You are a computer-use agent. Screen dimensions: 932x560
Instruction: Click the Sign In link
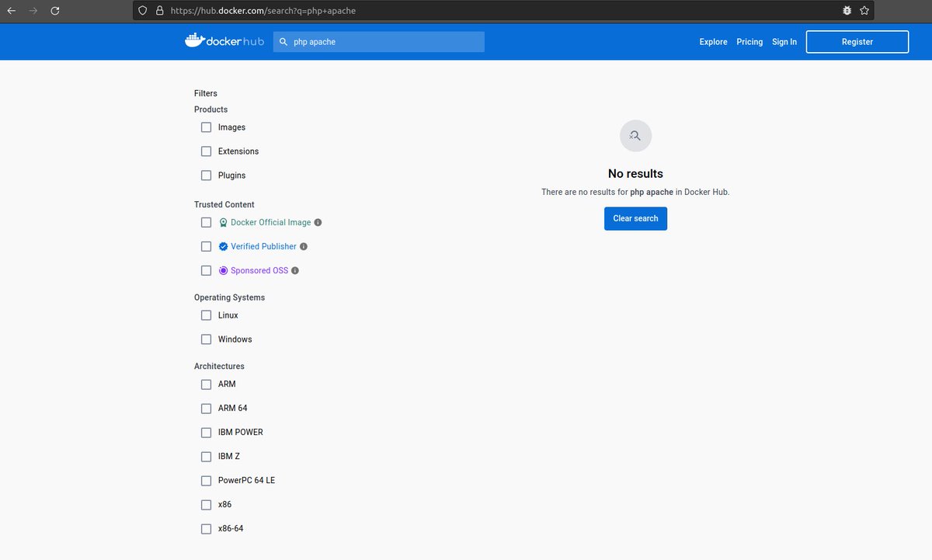click(784, 42)
